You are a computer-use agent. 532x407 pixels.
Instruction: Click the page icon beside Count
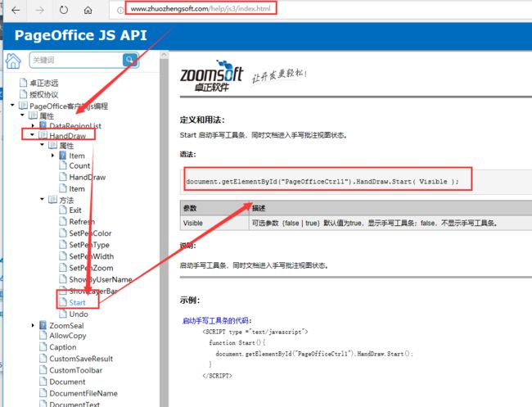(x=63, y=165)
